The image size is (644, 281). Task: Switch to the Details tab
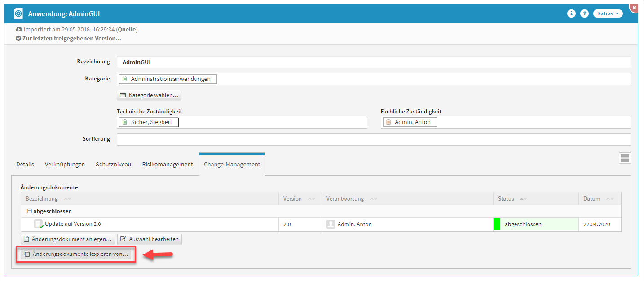pyautogui.click(x=25, y=165)
